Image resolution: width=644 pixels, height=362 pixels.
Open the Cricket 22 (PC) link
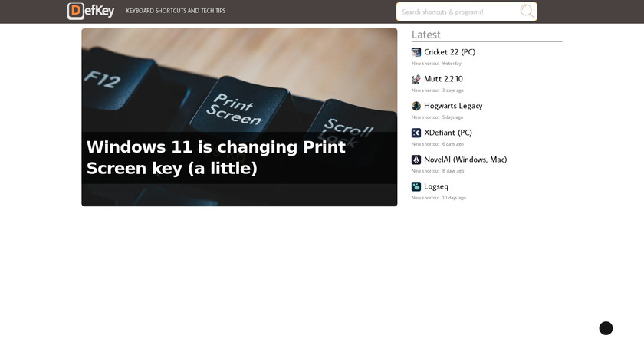point(449,52)
